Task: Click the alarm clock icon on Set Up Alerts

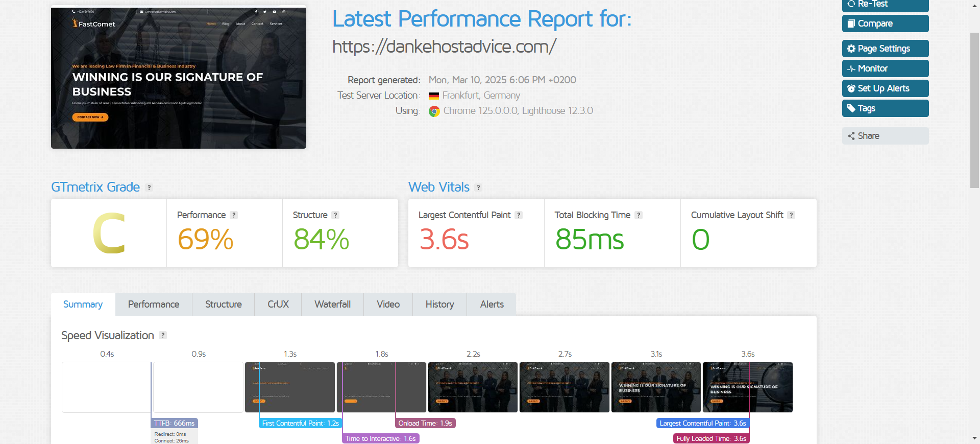Action: pos(851,88)
